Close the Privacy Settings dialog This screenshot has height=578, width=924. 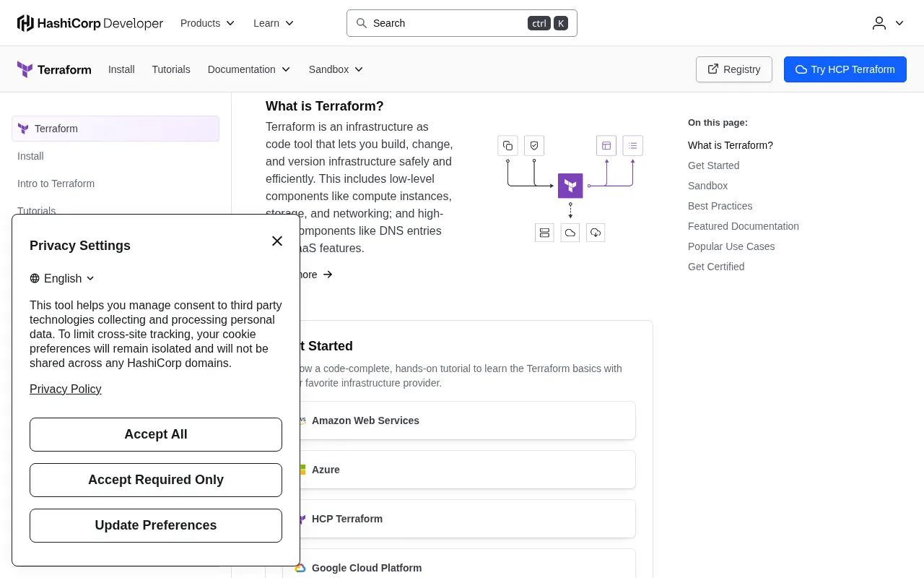point(277,241)
